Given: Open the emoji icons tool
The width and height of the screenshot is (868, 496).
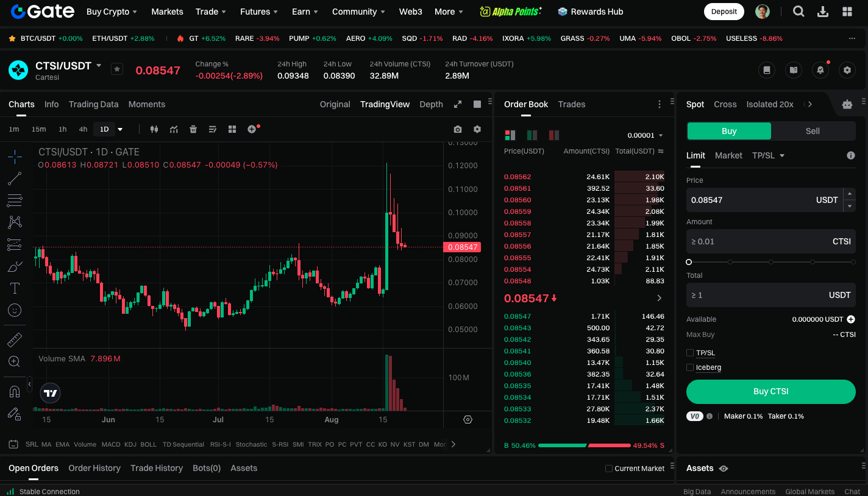Looking at the screenshot, I should click(15, 310).
